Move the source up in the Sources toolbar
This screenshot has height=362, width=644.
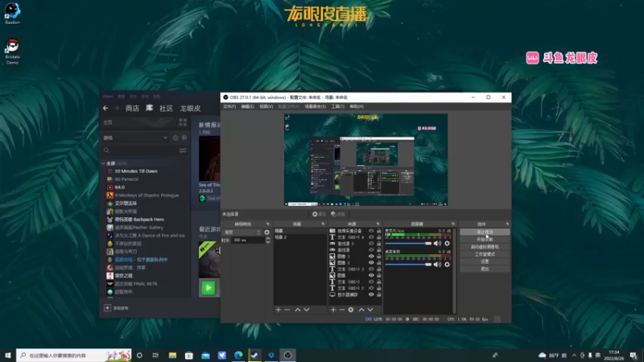pyautogui.click(x=361, y=310)
